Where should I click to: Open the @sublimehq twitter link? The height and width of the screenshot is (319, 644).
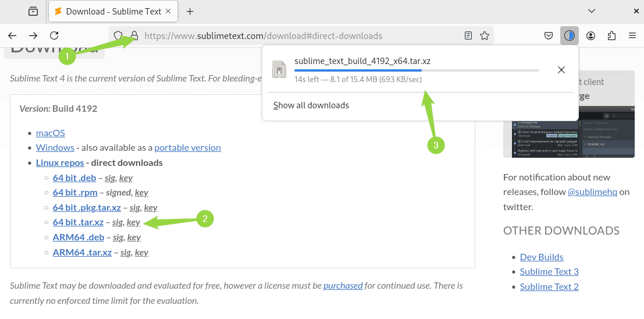[x=592, y=192]
